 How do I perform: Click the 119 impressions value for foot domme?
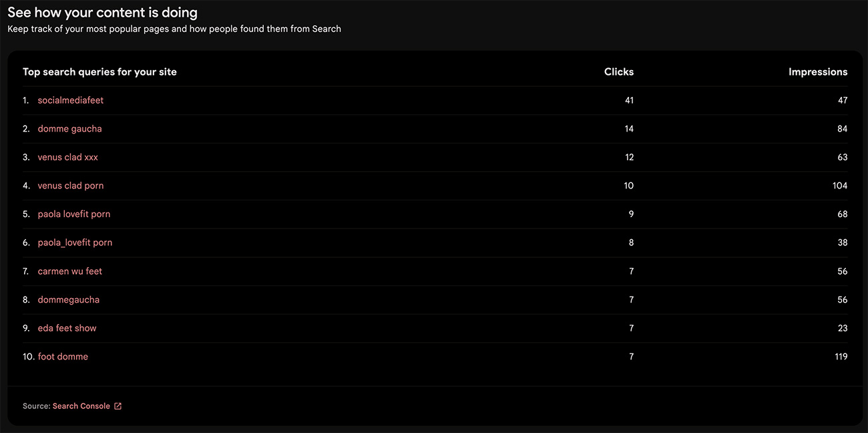point(841,357)
